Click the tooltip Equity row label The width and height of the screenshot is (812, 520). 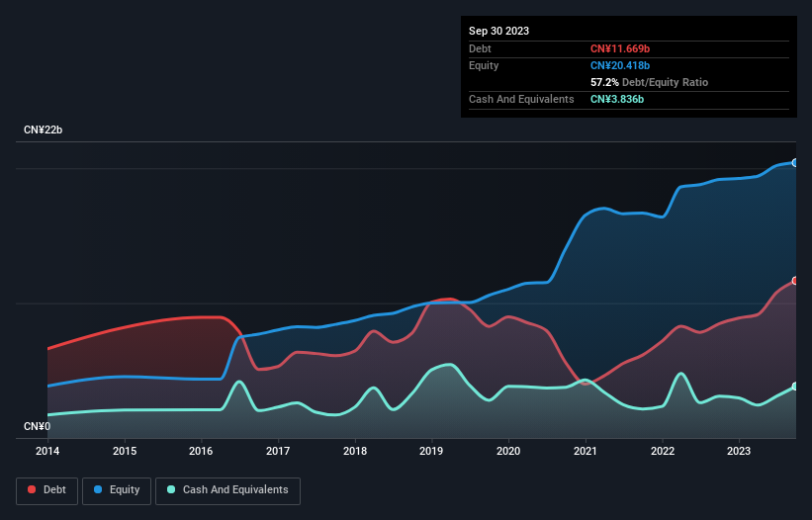(x=484, y=65)
